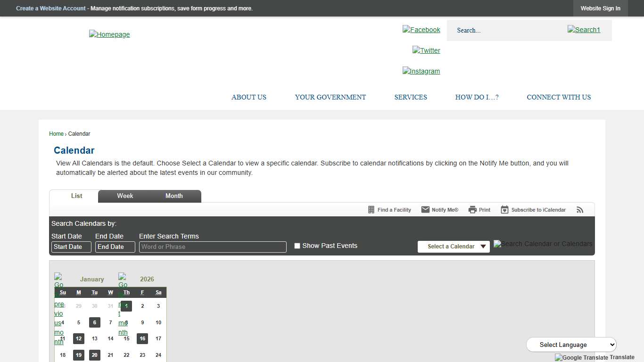The width and height of the screenshot is (644, 362).
Task: Open the Facebook social link
Action: click(421, 30)
